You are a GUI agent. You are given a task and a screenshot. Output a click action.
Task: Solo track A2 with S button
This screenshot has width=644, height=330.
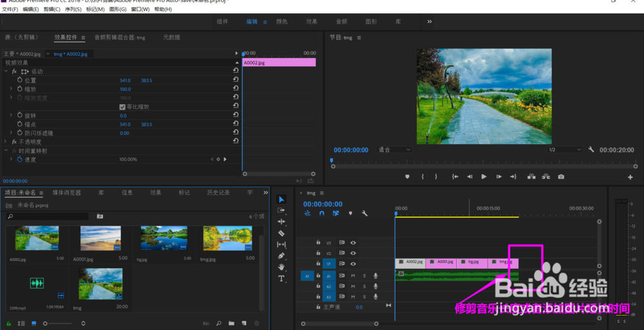(x=364, y=286)
